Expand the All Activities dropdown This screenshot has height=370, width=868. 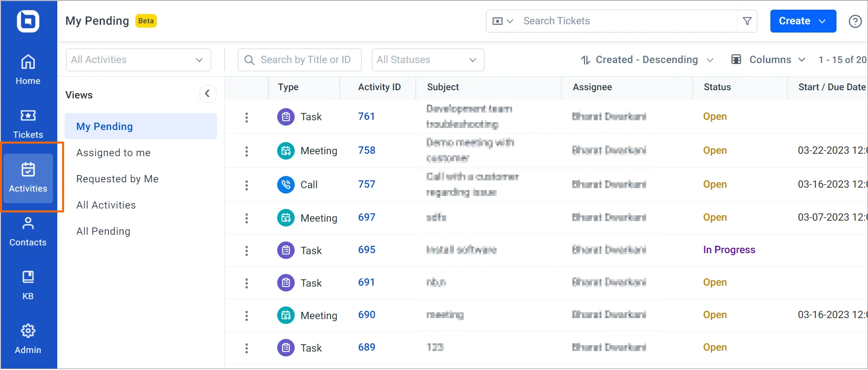(138, 60)
